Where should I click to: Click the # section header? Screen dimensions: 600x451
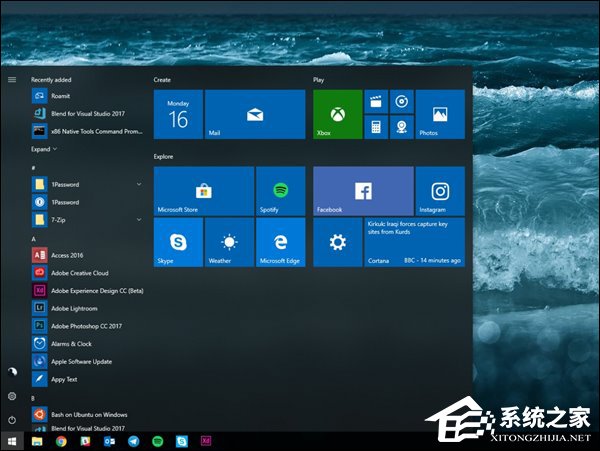pos(34,168)
